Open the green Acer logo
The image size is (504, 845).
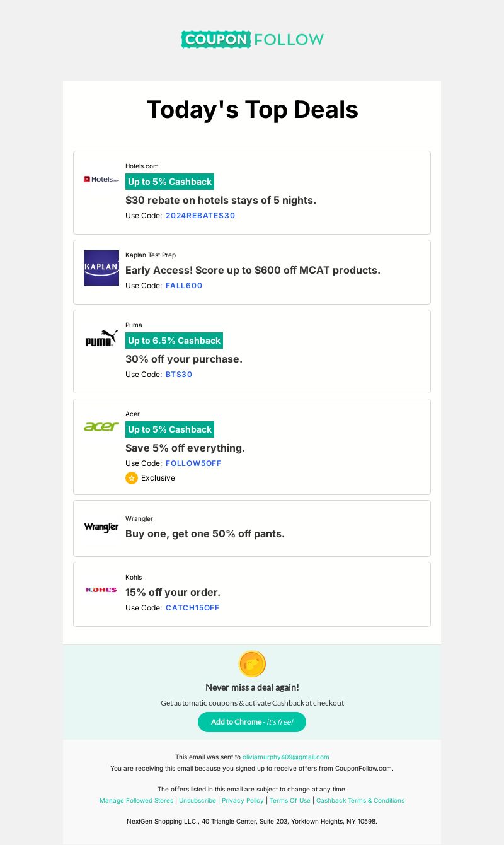click(x=101, y=427)
